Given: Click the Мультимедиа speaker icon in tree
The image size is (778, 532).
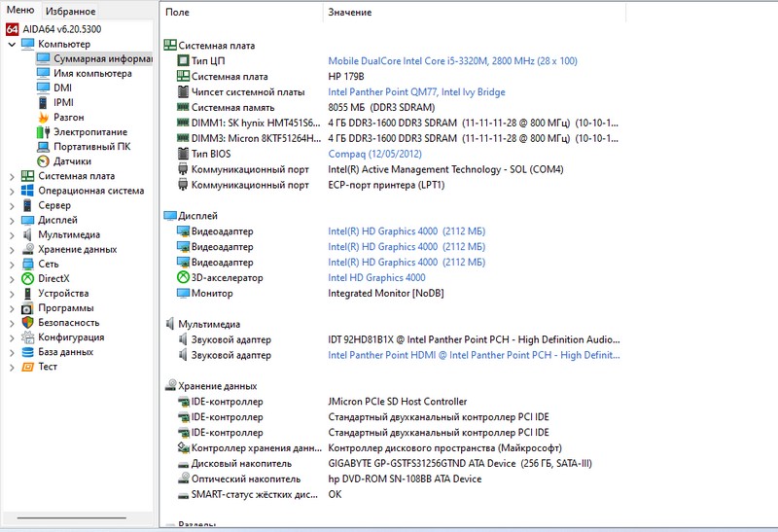Looking at the screenshot, I should (x=27, y=234).
